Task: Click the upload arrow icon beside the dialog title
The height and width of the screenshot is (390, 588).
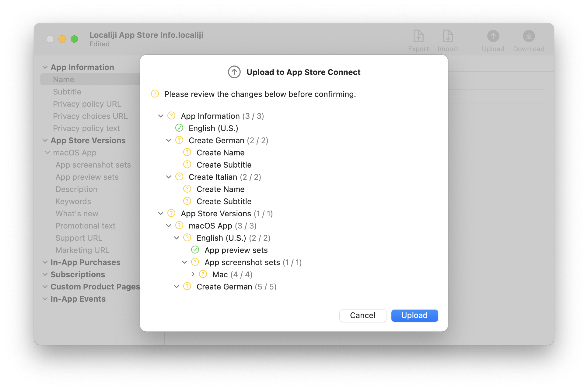Action: pos(234,72)
